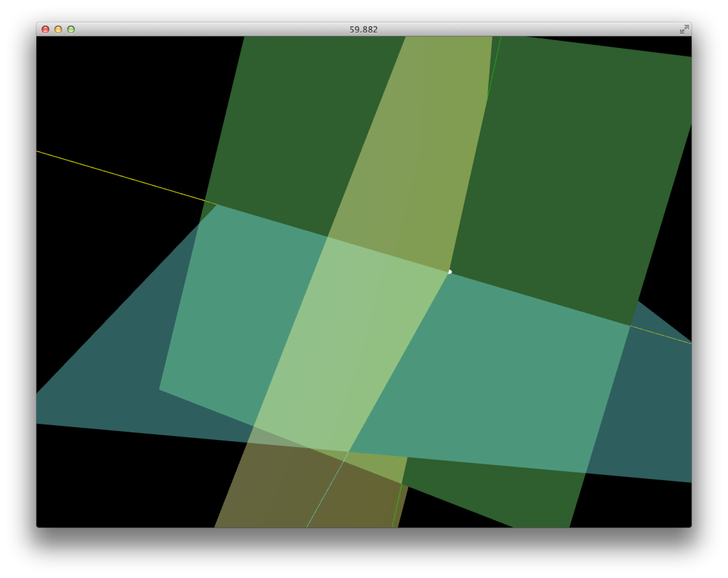Click the white point at the planes' intersection

click(450, 272)
